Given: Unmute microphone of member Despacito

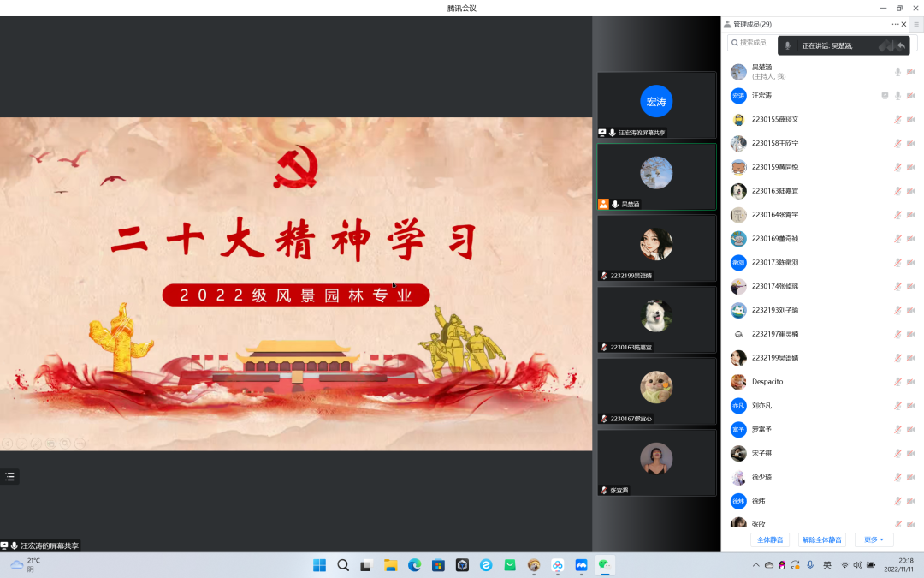Looking at the screenshot, I should tap(897, 382).
